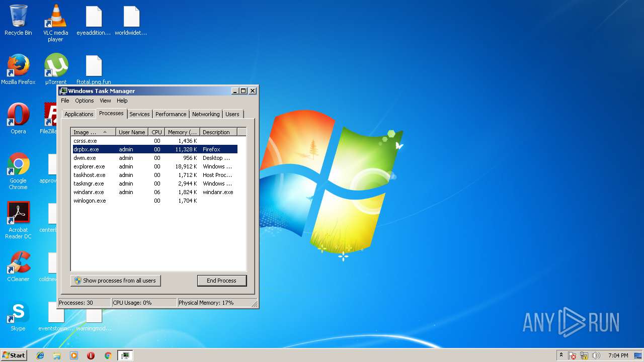Click the network tray icon

pos(585,355)
